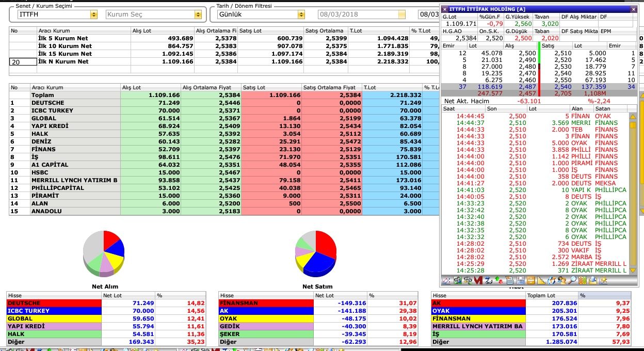This screenshot has height=351, width=644.
Task: Select the A1 CAPİTAL broker row
Action: pyautogui.click(x=224, y=165)
